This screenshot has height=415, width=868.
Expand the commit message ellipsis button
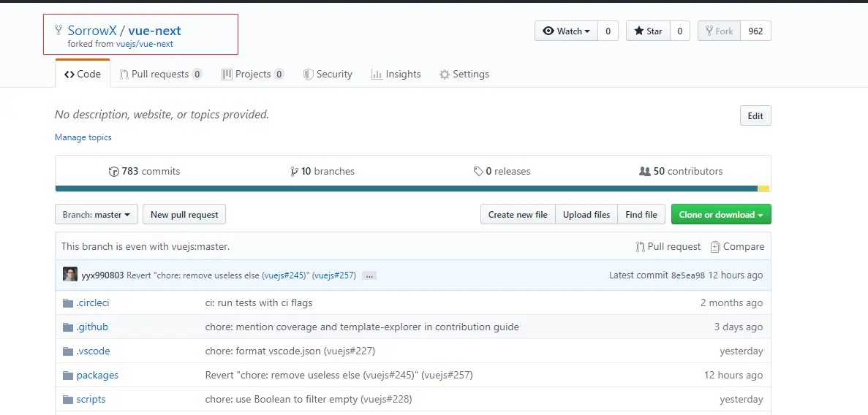coord(369,275)
